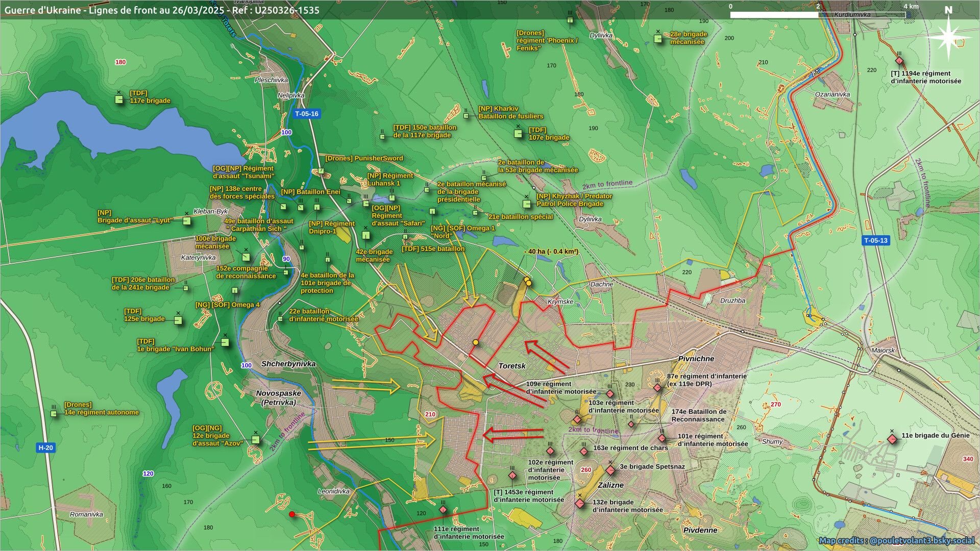Viewport: 980px width, 551px height.
Task: Click the 515e bataillon TDF label
Action: click(433, 248)
